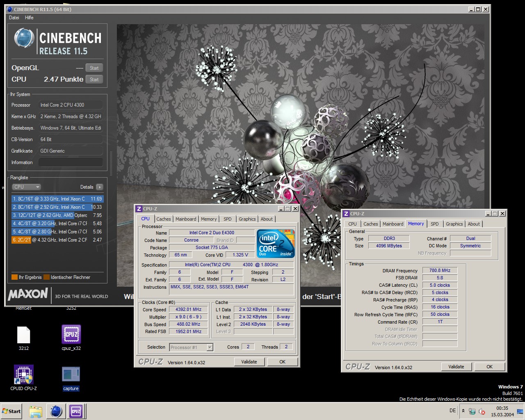The height and width of the screenshot is (420, 525).
Task: Click the Intel Core 2 Duo logo
Action: coord(276,244)
